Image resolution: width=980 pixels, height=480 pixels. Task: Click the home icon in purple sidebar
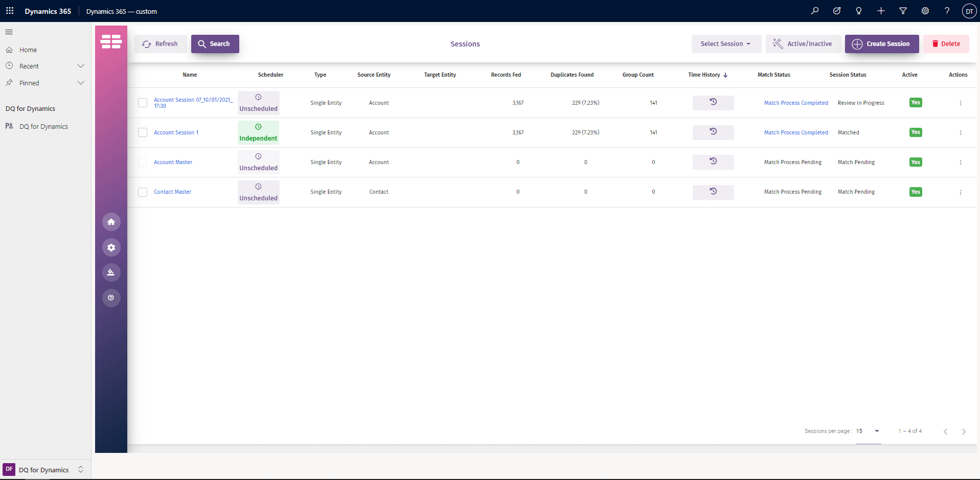[111, 222]
